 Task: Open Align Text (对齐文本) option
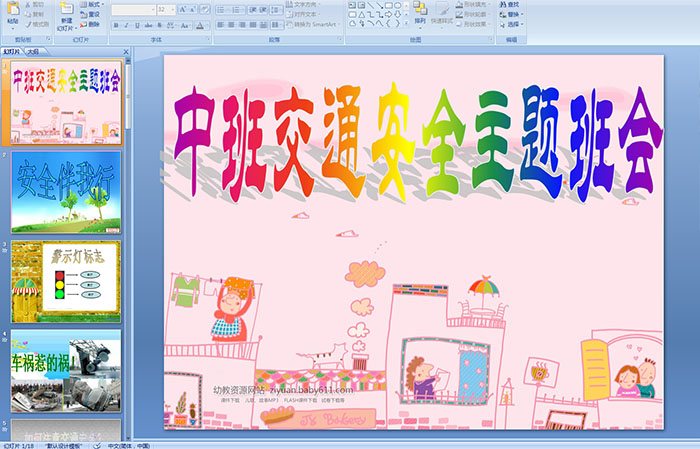303,14
